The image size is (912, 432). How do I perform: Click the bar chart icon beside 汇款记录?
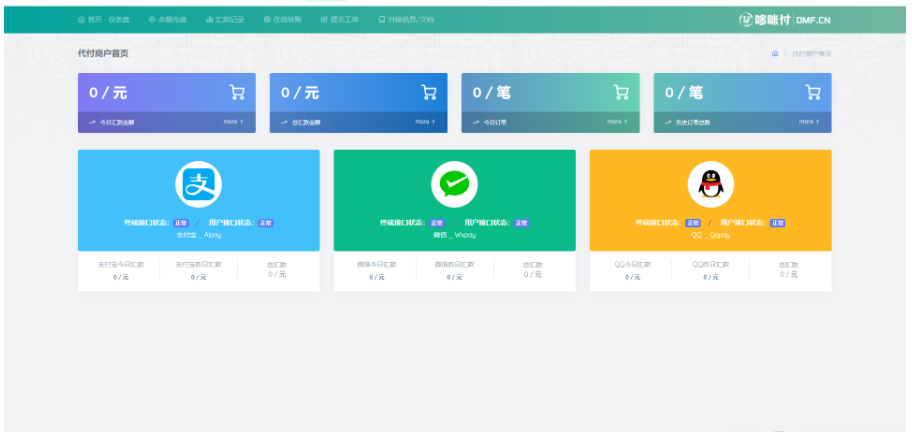click(x=209, y=20)
